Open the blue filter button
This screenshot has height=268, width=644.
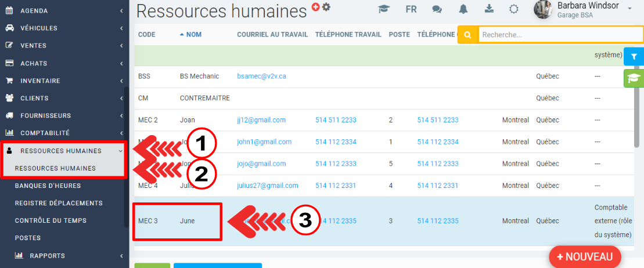coord(634,57)
